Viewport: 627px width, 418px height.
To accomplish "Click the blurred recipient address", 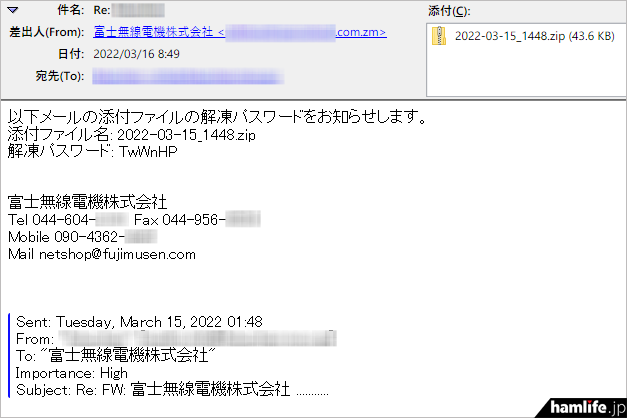I will 188,76.
